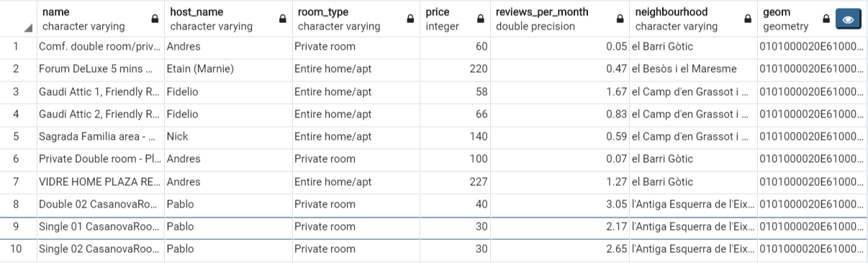Click the el Besòs i el Maresme cell
The height and width of the screenshot is (263, 868).
693,69
